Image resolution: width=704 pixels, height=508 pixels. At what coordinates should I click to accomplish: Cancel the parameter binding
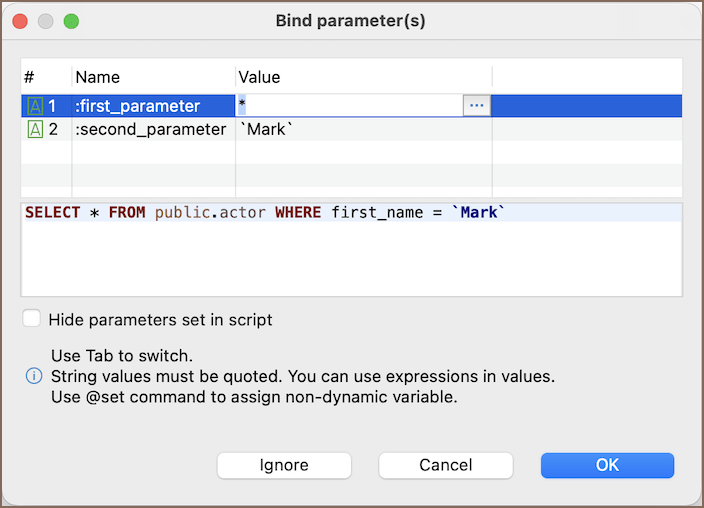pos(445,465)
